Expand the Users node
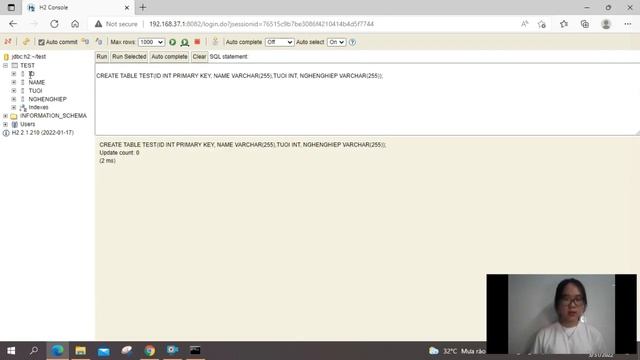Image resolution: width=640 pixels, height=360 pixels. (5, 124)
